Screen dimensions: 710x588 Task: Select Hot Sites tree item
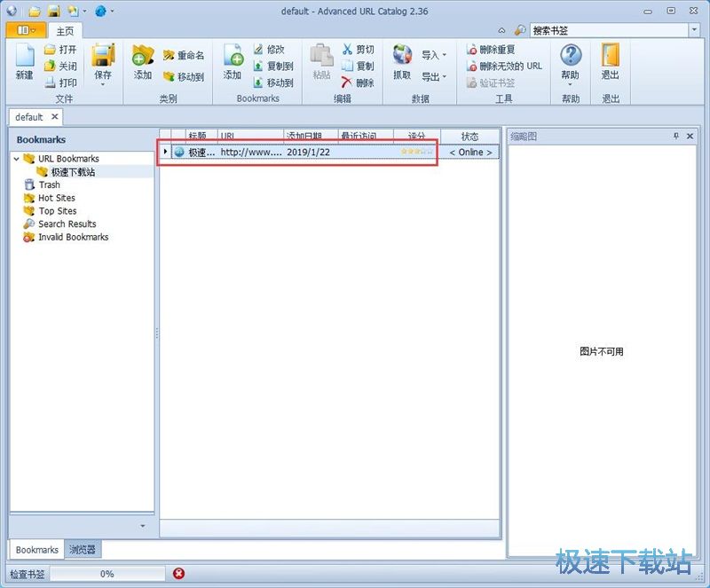(x=56, y=198)
